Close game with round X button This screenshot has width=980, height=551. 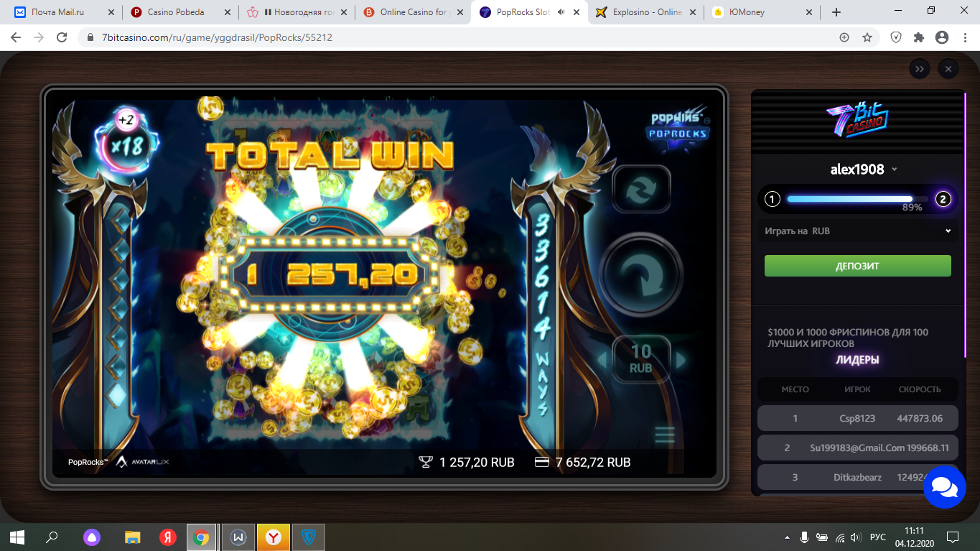coord(948,69)
